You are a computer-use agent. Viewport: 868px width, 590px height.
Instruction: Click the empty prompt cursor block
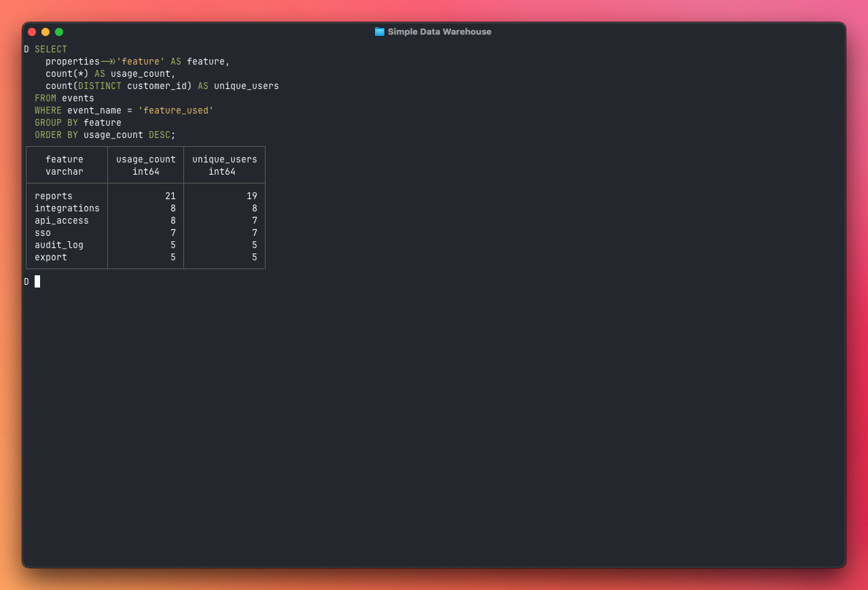tap(37, 281)
